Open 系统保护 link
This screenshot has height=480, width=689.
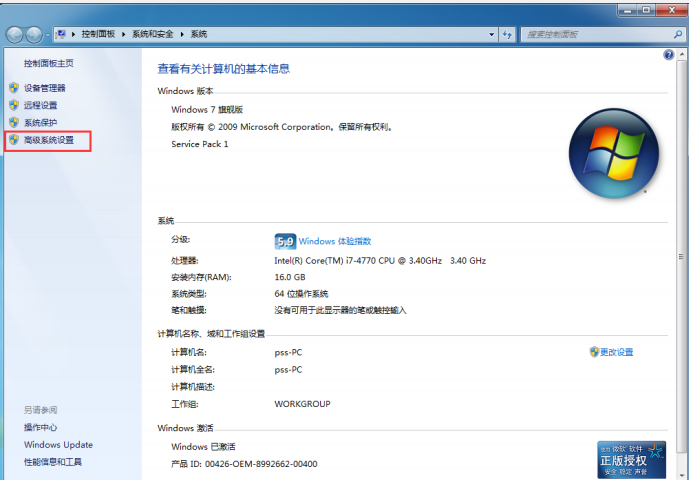click(40, 123)
